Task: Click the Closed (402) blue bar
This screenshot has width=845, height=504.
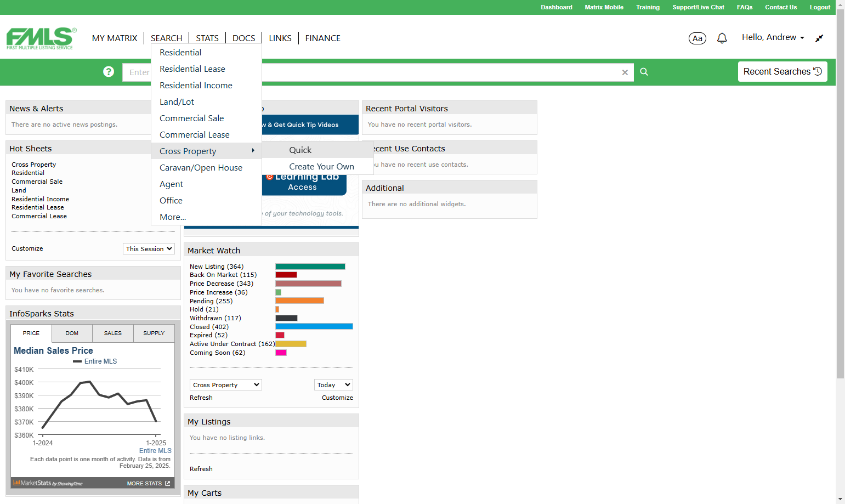Action: point(314,326)
